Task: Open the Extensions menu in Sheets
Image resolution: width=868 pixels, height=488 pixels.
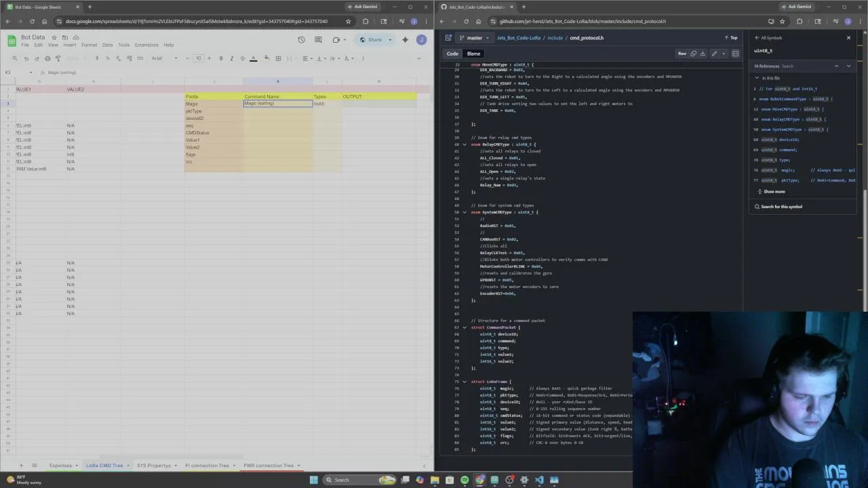Action: click(146, 45)
